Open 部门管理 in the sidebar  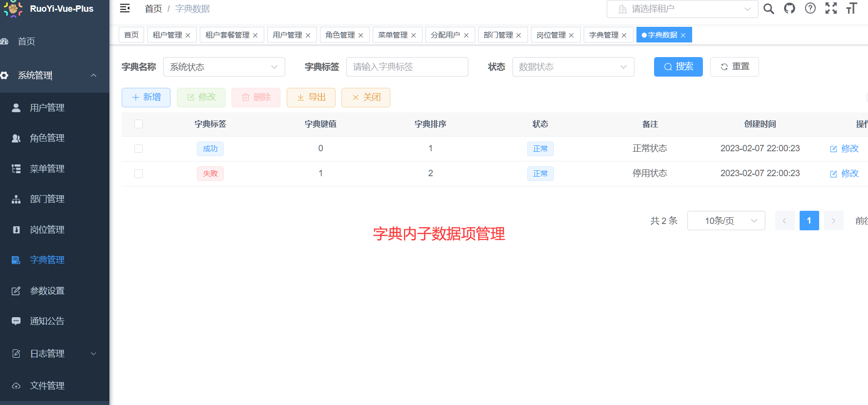click(x=55, y=199)
